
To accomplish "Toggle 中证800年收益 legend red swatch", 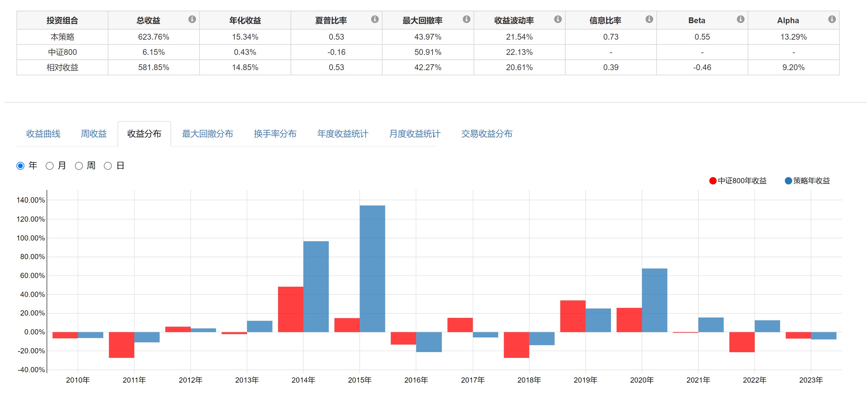I will pyautogui.click(x=713, y=181).
